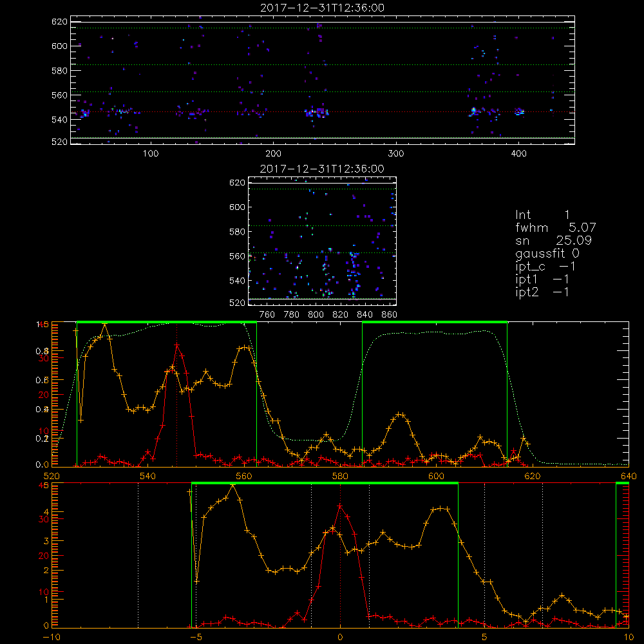This screenshot has height=644, width=644.
Task: Click the middle plot's 2017-12-31T12:36:00 title
Action: 323,169
